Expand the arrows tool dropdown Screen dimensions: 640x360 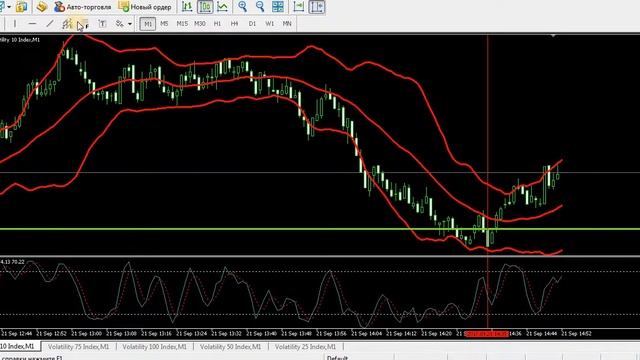130,24
